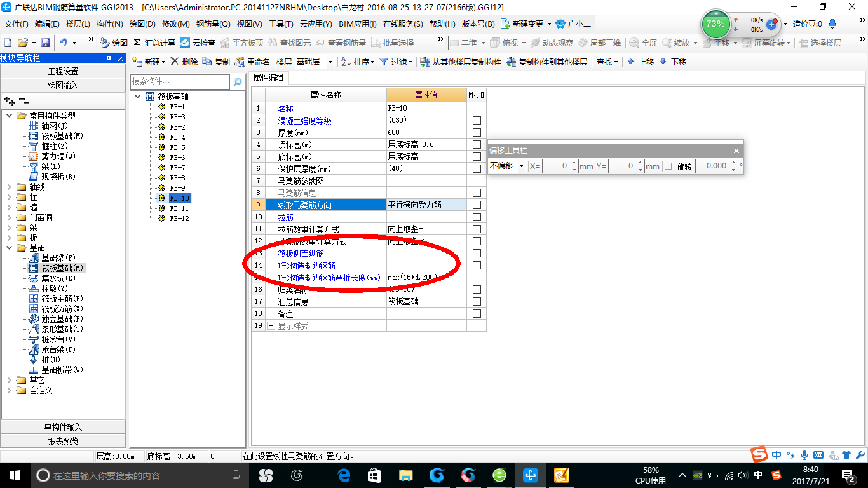
Task: Collapse the 常用构件类型 tree node
Action: point(10,116)
